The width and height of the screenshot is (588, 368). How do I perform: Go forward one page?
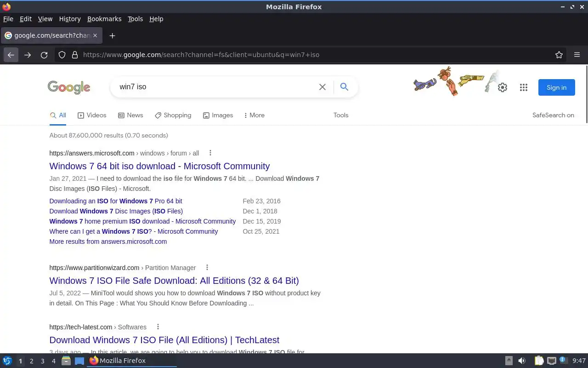click(x=28, y=55)
